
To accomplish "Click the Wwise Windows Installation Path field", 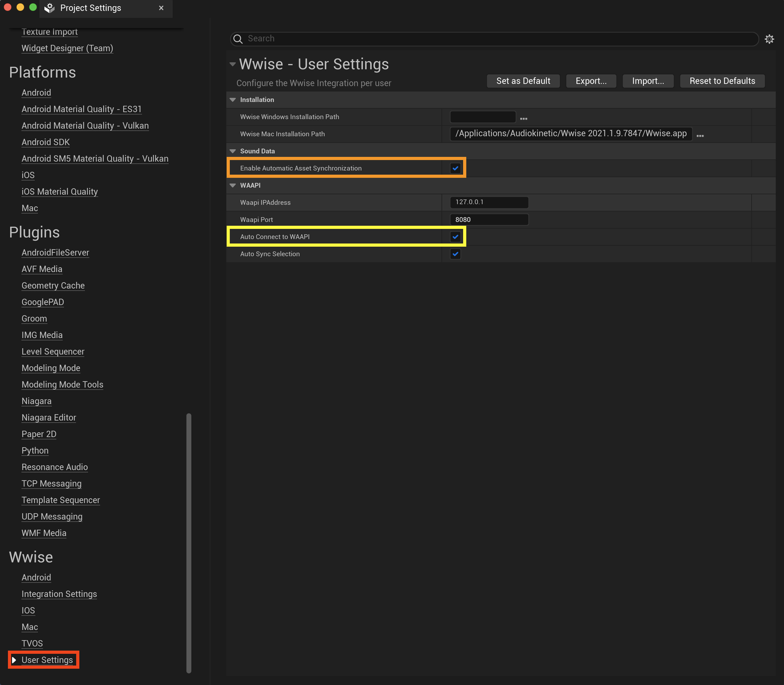I will click(x=483, y=117).
